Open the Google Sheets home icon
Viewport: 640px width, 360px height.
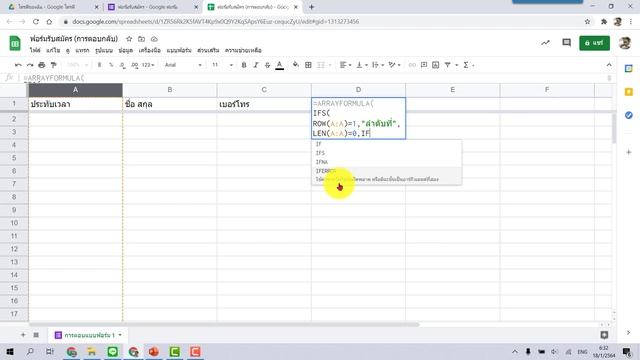pos(15,43)
